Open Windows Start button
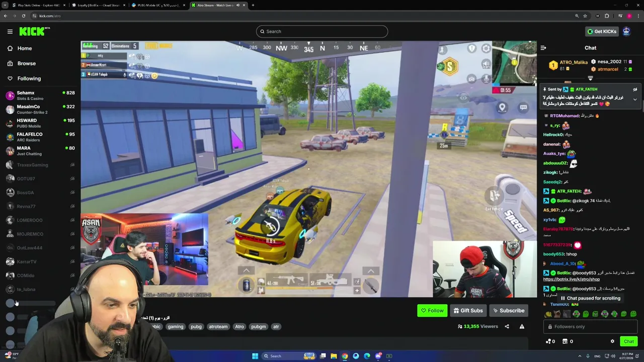This screenshot has height=362, width=644. coord(255,356)
